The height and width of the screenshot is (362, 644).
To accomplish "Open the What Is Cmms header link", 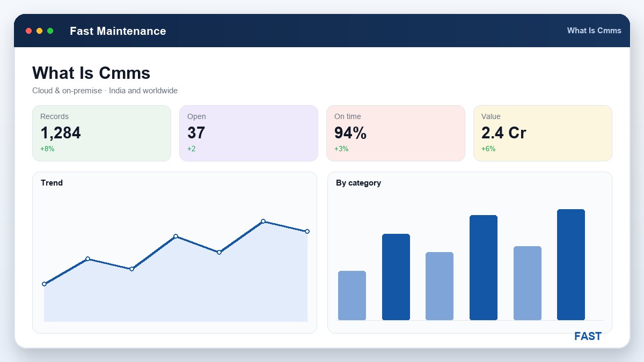I will point(594,31).
